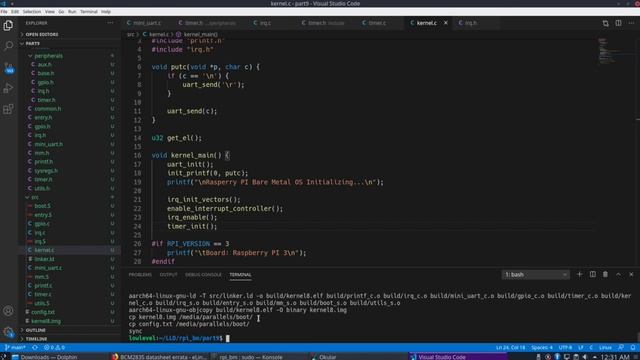Open the View menu
640x360 pixels.
(x=49, y=12)
